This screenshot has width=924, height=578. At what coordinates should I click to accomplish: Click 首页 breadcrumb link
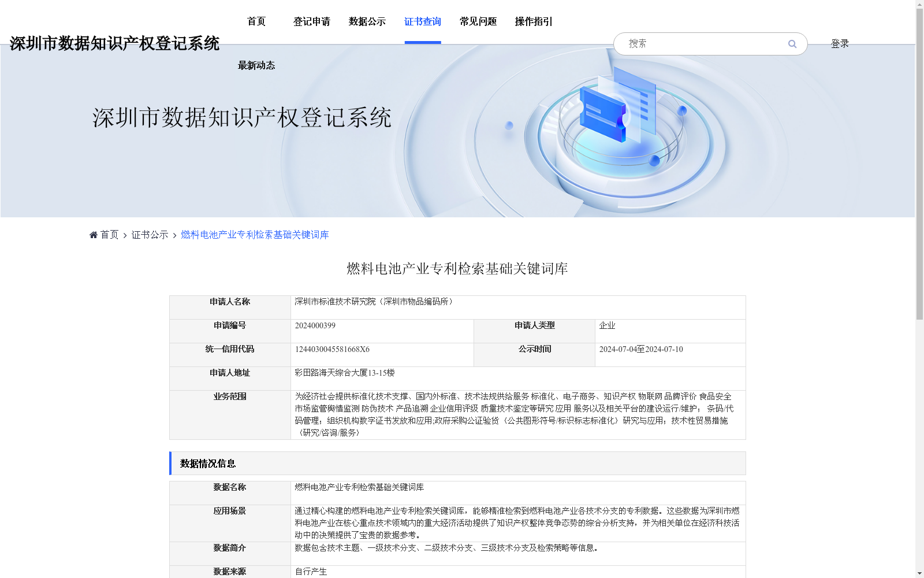[x=109, y=235]
